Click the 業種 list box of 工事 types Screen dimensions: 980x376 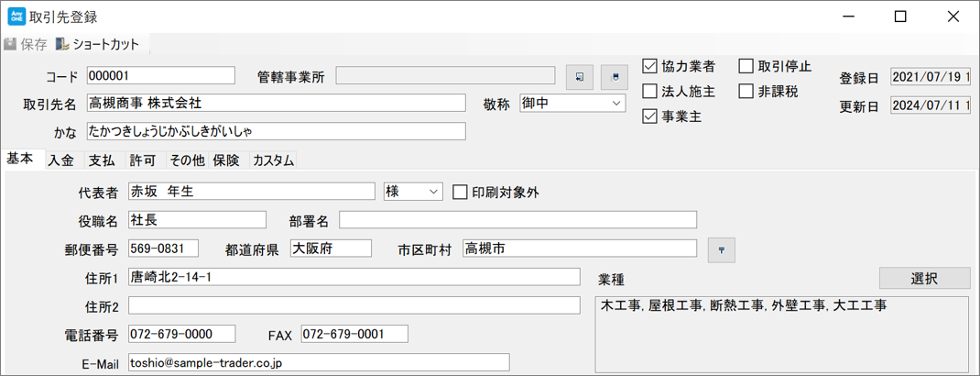[x=783, y=334]
